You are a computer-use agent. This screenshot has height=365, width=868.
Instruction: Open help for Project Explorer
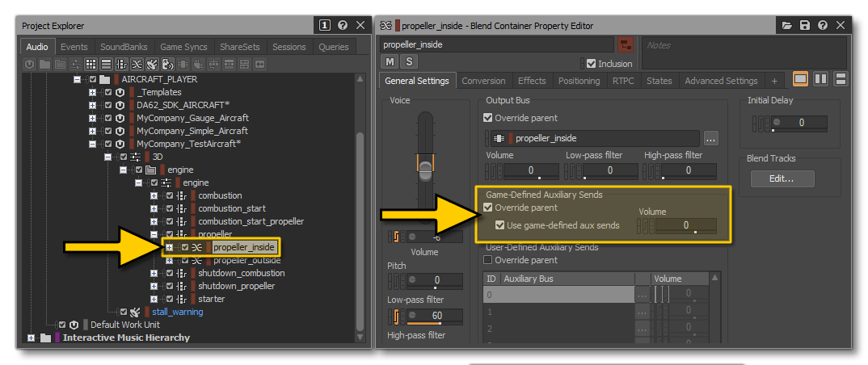pyautogui.click(x=343, y=26)
